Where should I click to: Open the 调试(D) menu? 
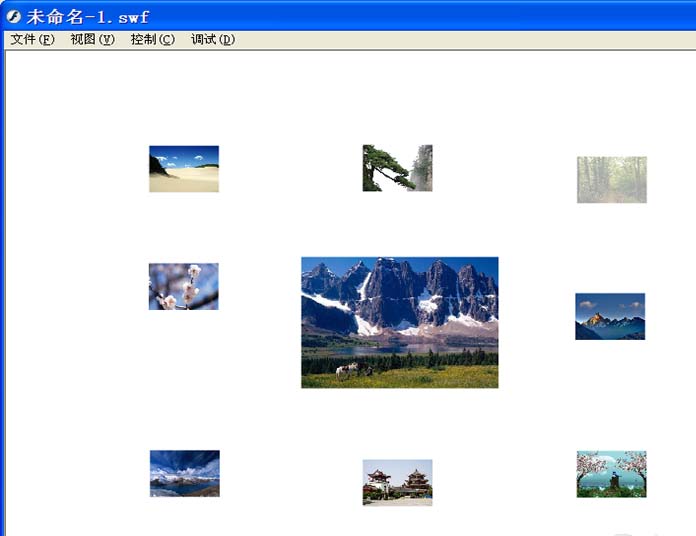coord(213,39)
